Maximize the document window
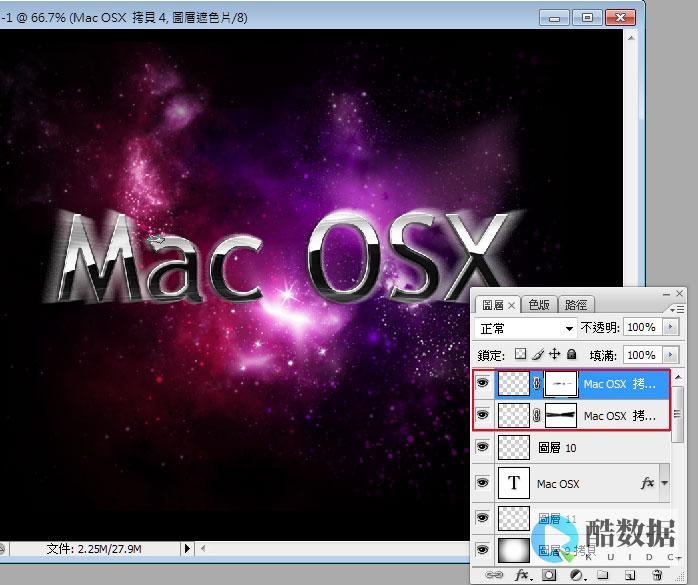The width and height of the screenshot is (698, 585). point(587,18)
